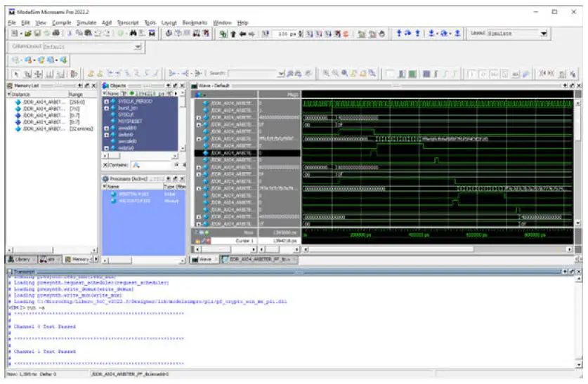Click the black up arrow toolbar icon
Viewport: 588px width, 384px height.
[x=233, y=34]
